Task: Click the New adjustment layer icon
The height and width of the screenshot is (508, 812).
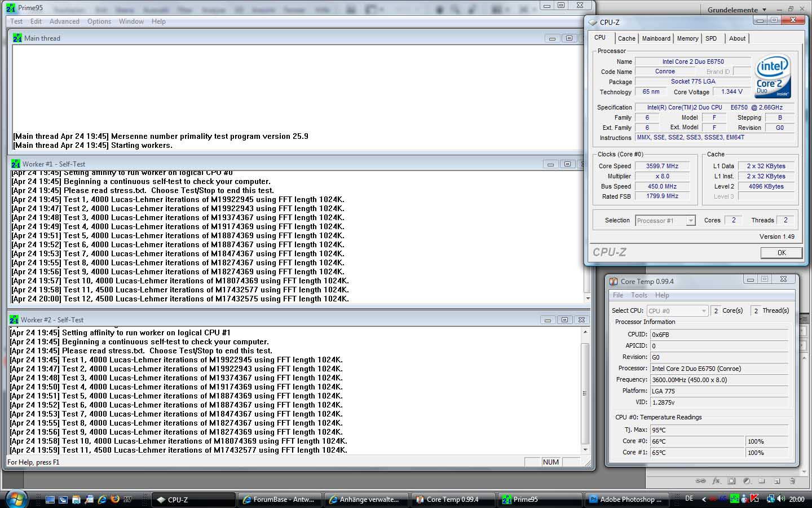Action: pyautogui.click(x=747, y=481)
